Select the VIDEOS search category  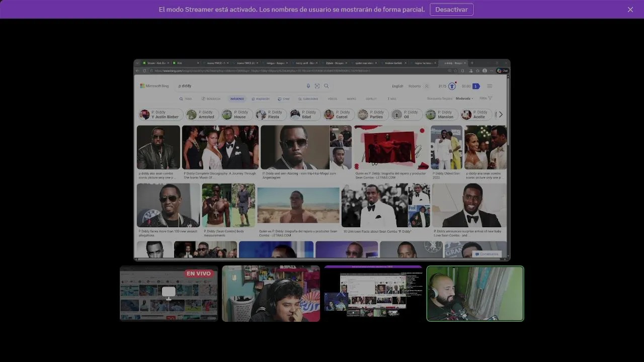click(x=333, y=99)
